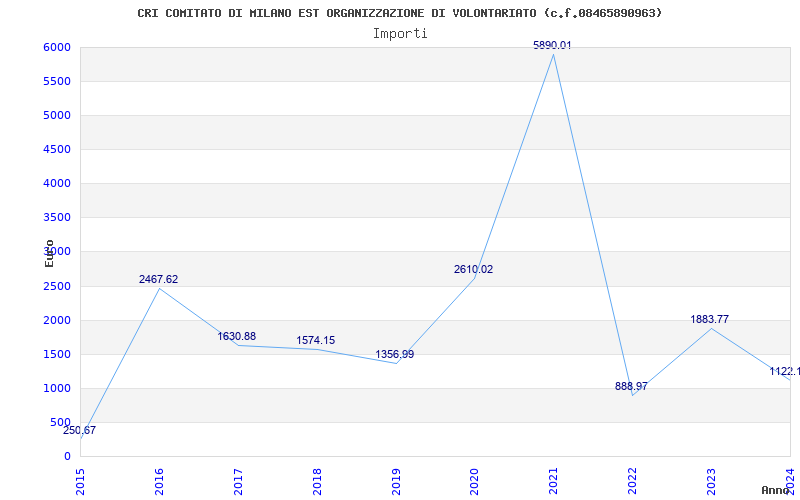This screenshot has height=500, width=800.
Task: Click the chart title CRI COMITATO DI MILANO EST
Action: 400,13
